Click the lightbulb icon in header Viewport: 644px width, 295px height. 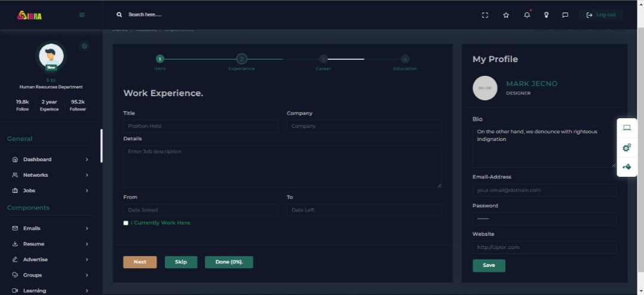[x=546, y=15]
